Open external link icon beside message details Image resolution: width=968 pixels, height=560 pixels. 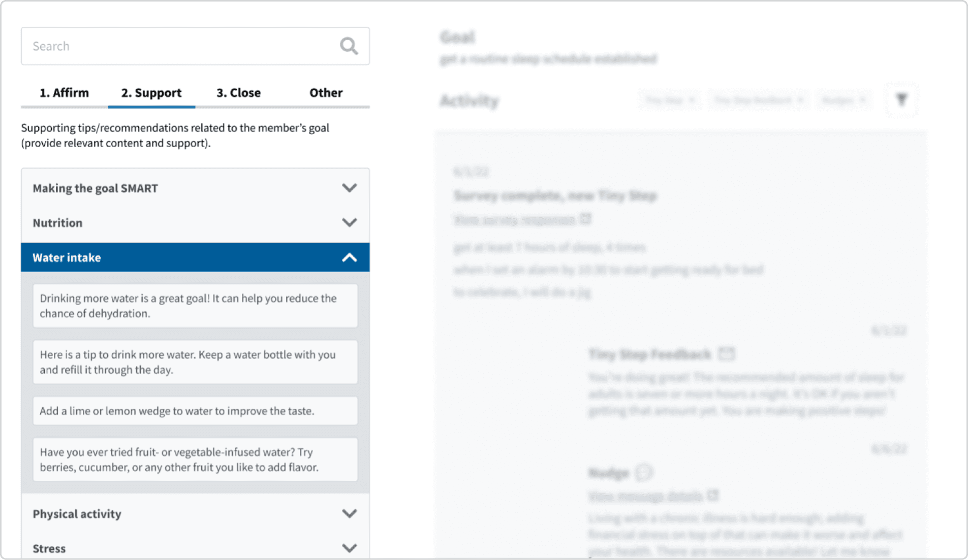click(x=713, y=495)
